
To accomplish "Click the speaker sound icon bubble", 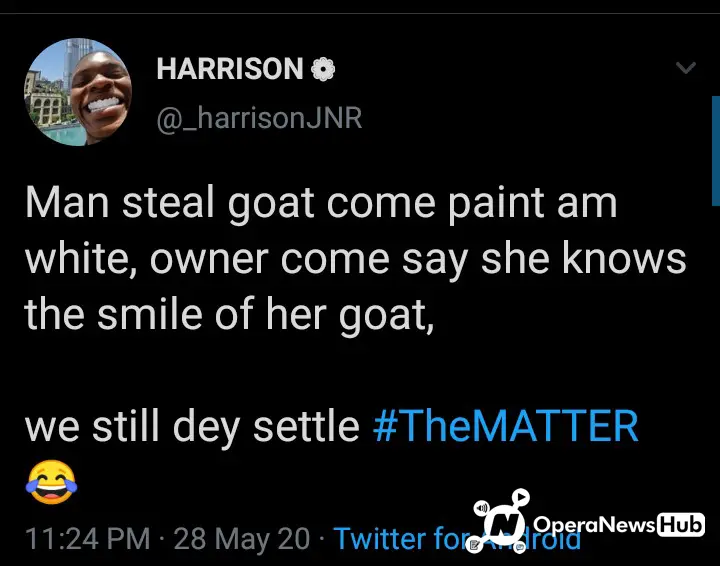I will point(481,508).
